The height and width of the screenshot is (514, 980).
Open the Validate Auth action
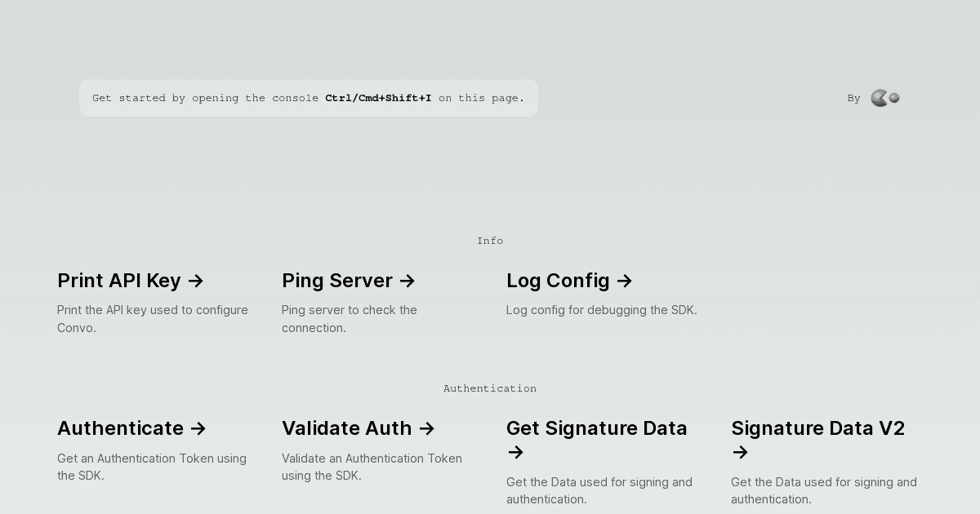point(347,428)
